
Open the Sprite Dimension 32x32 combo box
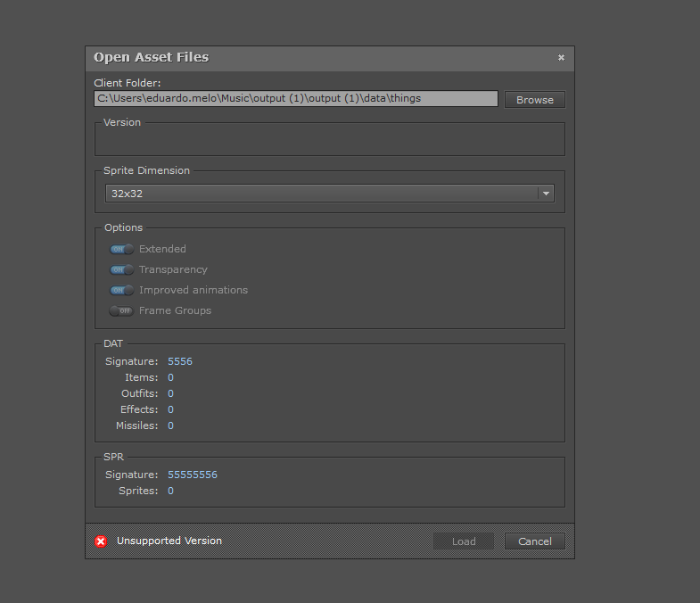321,194
